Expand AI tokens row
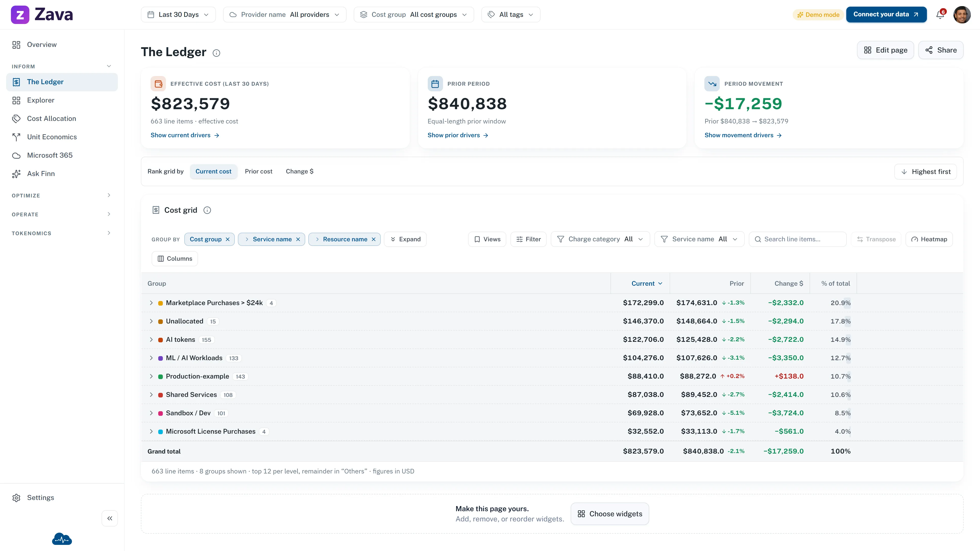The height and width of the screenshot is (551, 980). 151,340
